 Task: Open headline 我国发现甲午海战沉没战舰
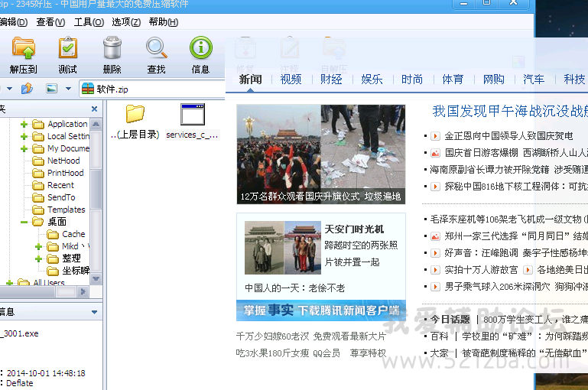510,112
